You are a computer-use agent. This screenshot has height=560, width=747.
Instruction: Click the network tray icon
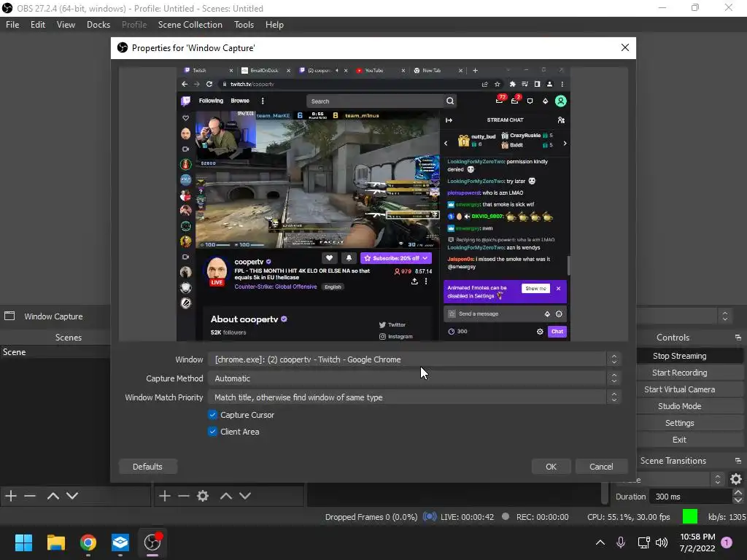pyautogui.click(x=643, y=542)
